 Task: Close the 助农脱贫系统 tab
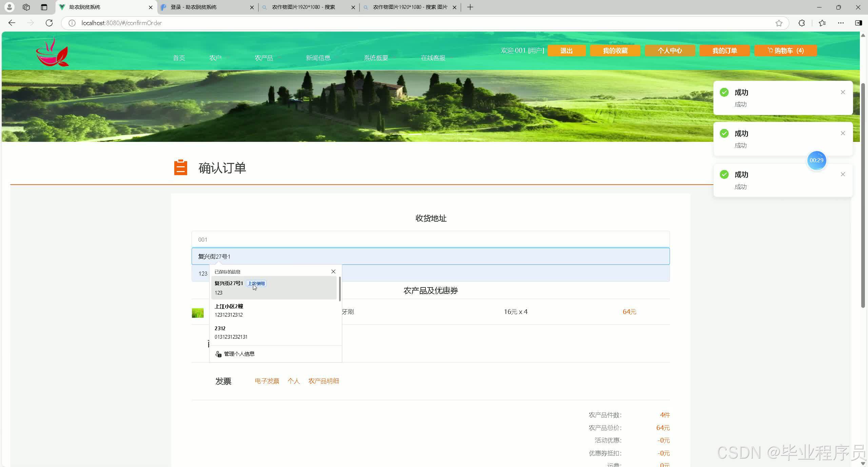151,7
